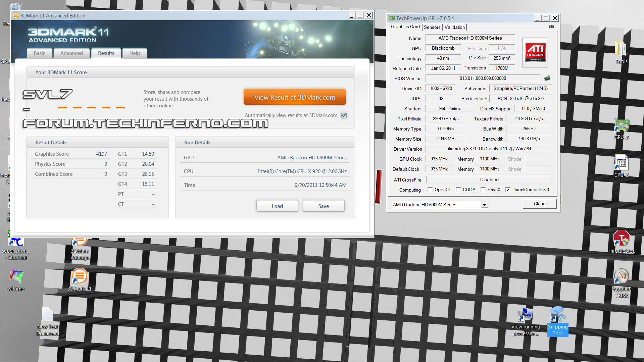
Task: Click the BIOS save chip icon in GPU-Z
Action: point(547,78)
